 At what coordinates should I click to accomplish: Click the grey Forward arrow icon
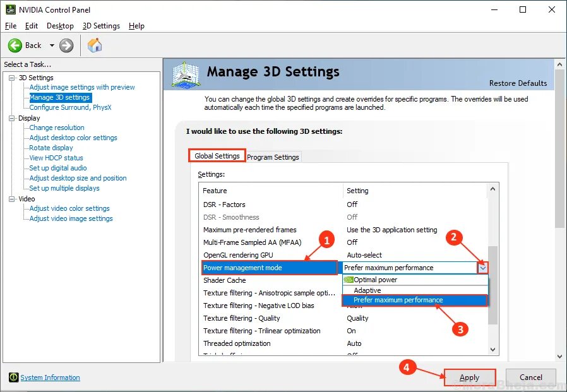[x=66, y=45]
